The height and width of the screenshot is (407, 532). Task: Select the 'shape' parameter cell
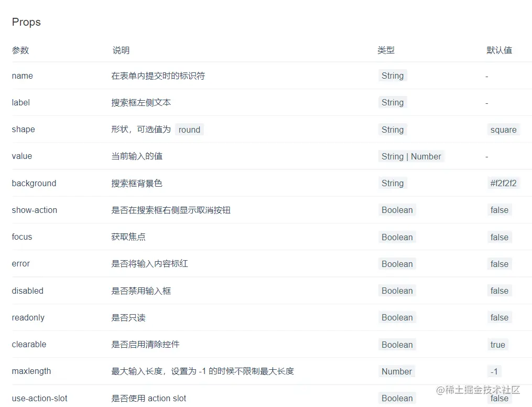point(24,130)
